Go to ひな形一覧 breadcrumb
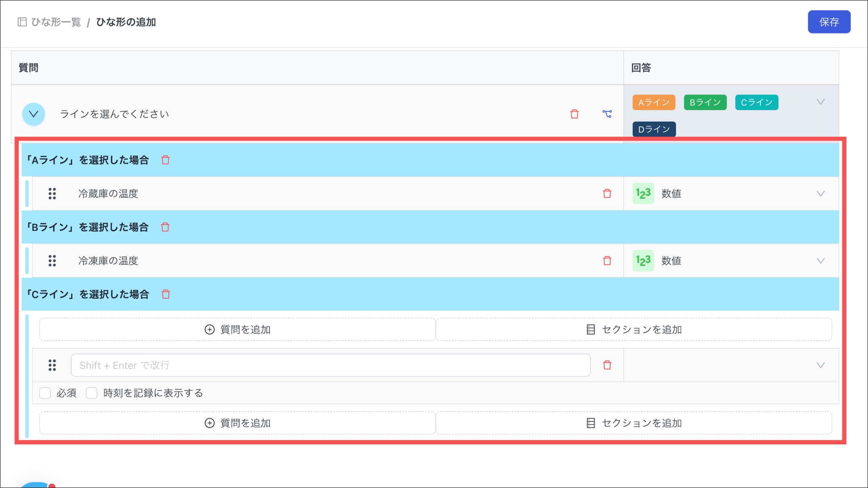Screen dimensions: 868x488 [x=56, y=22]
